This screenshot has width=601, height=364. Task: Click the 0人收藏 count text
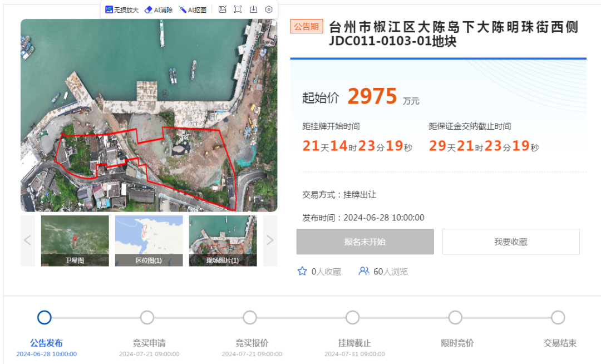[x=326, y=272]
